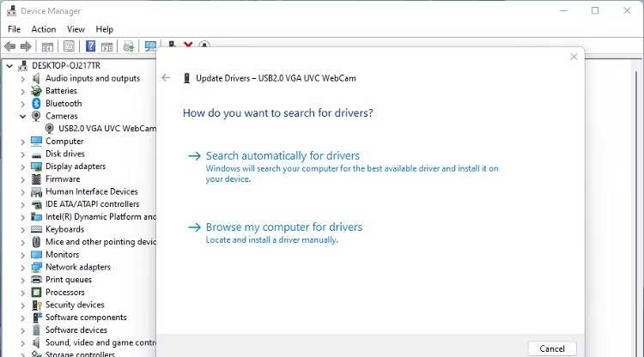Viewport: 644px width, 357px height.
Task: Maximize the Device Manager window
Action: coord(595,10)
